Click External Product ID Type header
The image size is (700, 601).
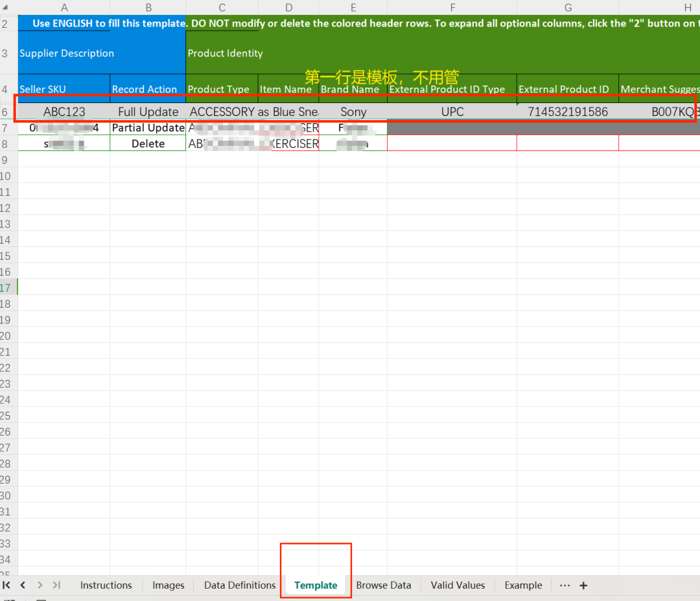(x=452, y=88)
